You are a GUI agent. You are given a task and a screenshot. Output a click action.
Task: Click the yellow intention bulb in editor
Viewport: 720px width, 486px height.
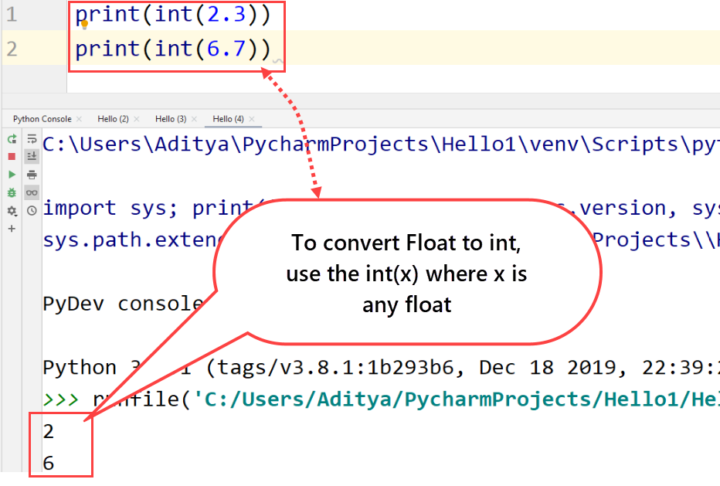point(84,23)
